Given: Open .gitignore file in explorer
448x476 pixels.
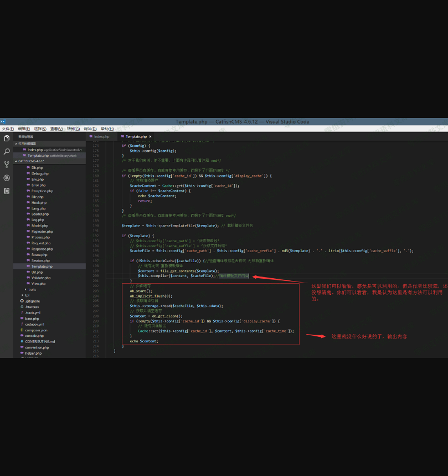Looking at the screenshot, I should 32,301.
